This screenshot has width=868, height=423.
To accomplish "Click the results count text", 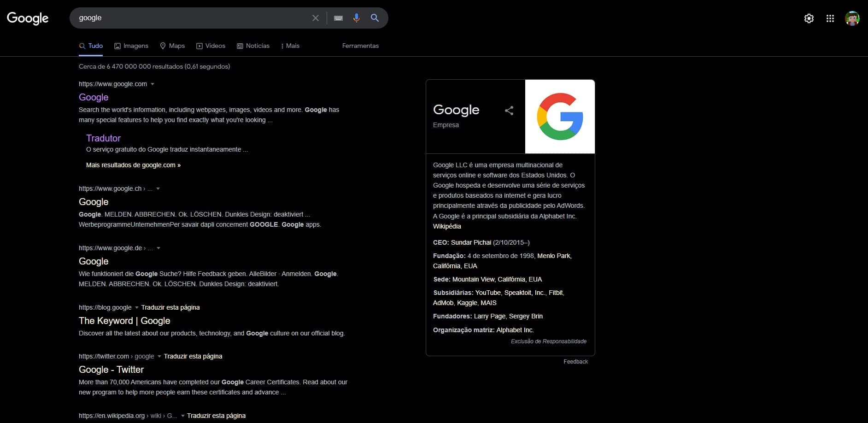I will 154,66.
